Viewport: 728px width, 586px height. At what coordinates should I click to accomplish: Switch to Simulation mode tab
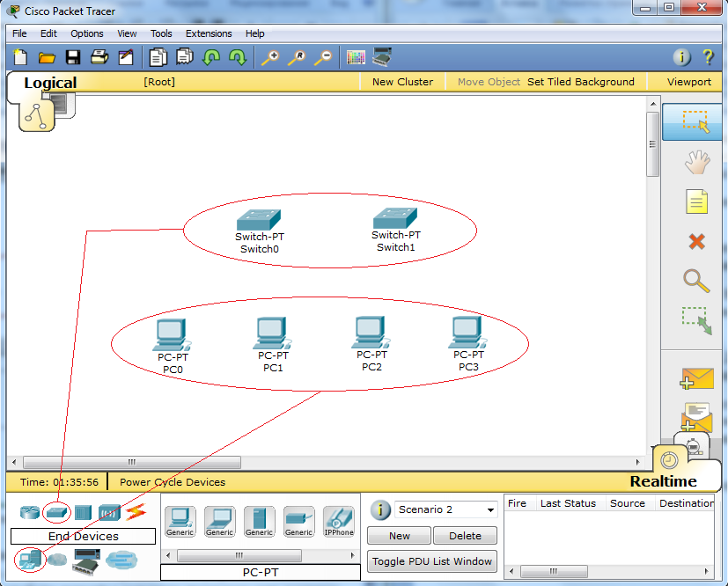tap(693, 446)
